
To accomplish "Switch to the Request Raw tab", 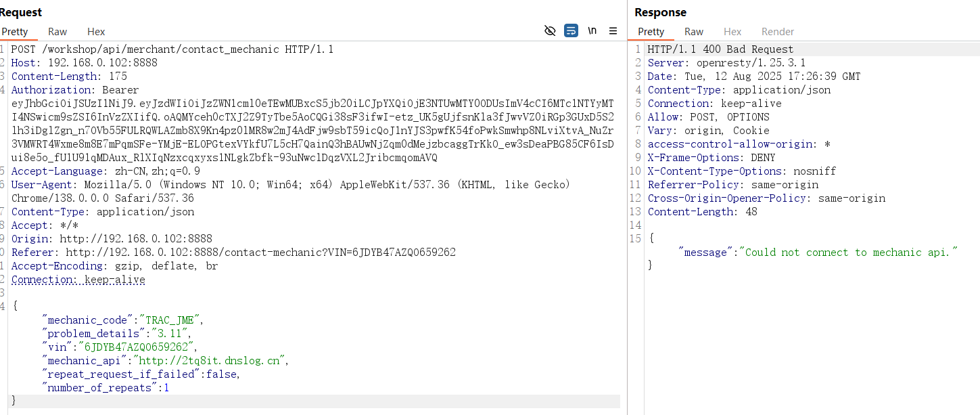I will (x=57, y=31).
